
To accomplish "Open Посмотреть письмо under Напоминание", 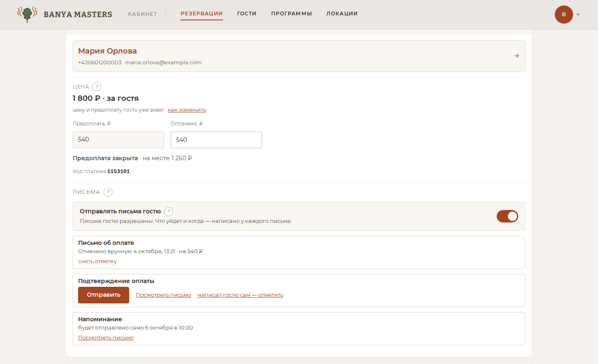I will tap(105, 338).
